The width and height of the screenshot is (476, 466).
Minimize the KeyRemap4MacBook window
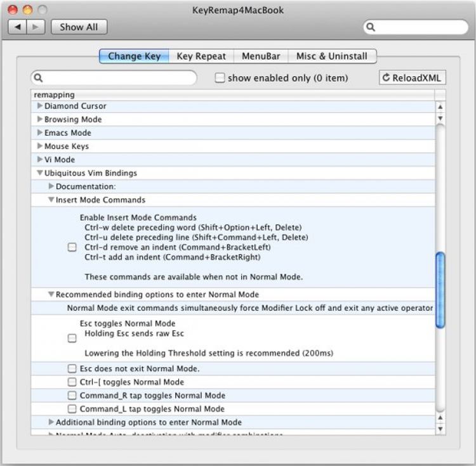pyautogui.click(x=28, y=10)
